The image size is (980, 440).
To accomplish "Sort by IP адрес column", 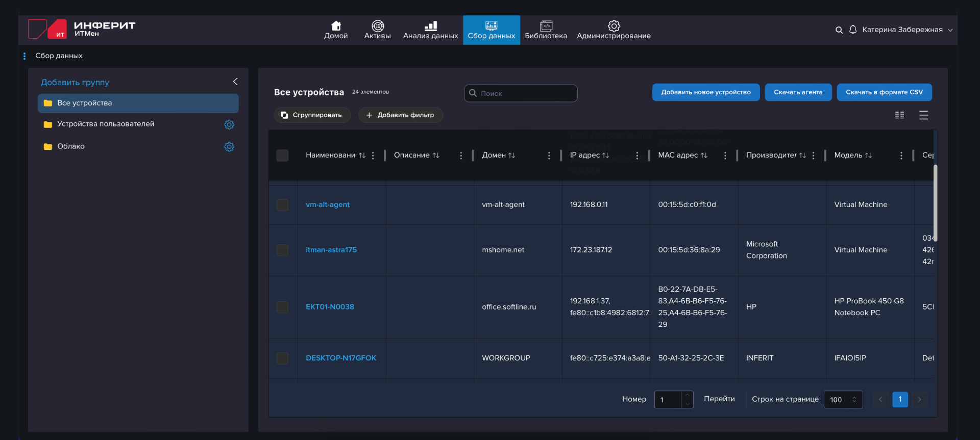I will tap(605, 156).
